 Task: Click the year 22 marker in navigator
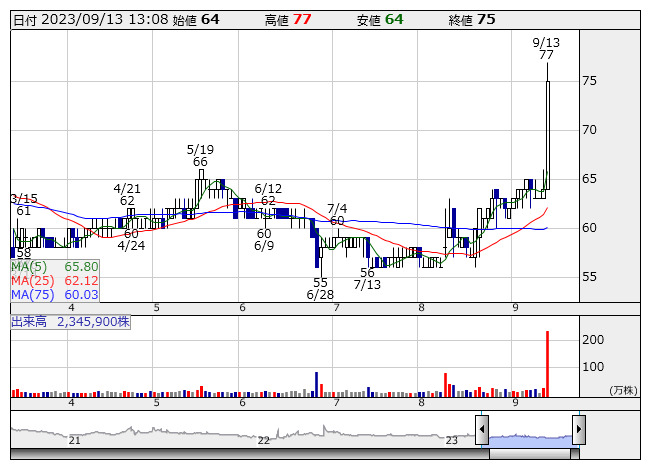point(264,440)
